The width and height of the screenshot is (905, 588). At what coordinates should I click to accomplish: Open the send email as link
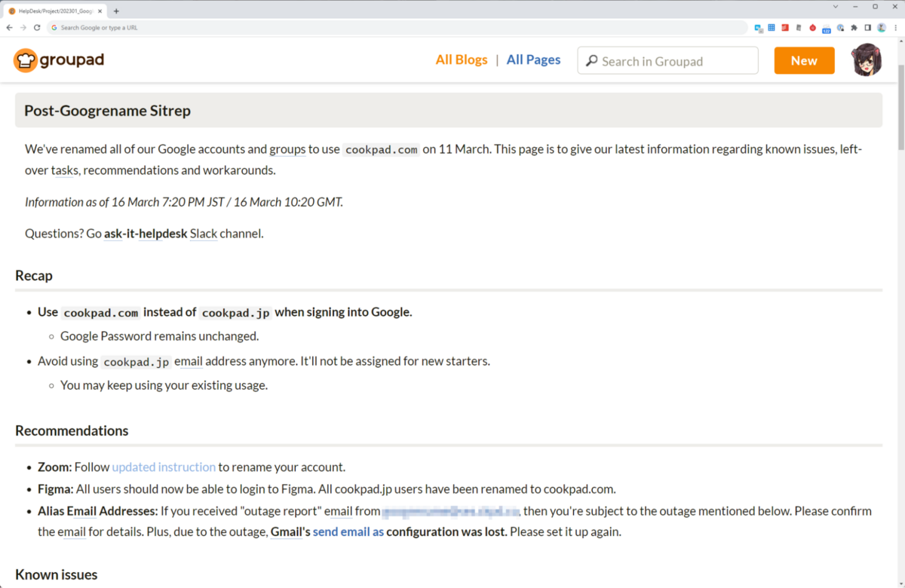tap(348, 531)
